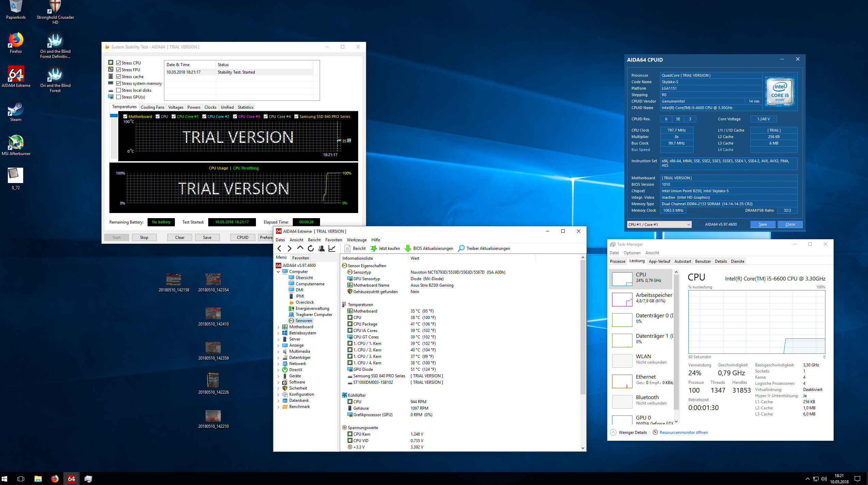Screen dimensions: 868x485
Task: Enable Stress GPU(s) checkbox
Action: click(x=119, y=97)
